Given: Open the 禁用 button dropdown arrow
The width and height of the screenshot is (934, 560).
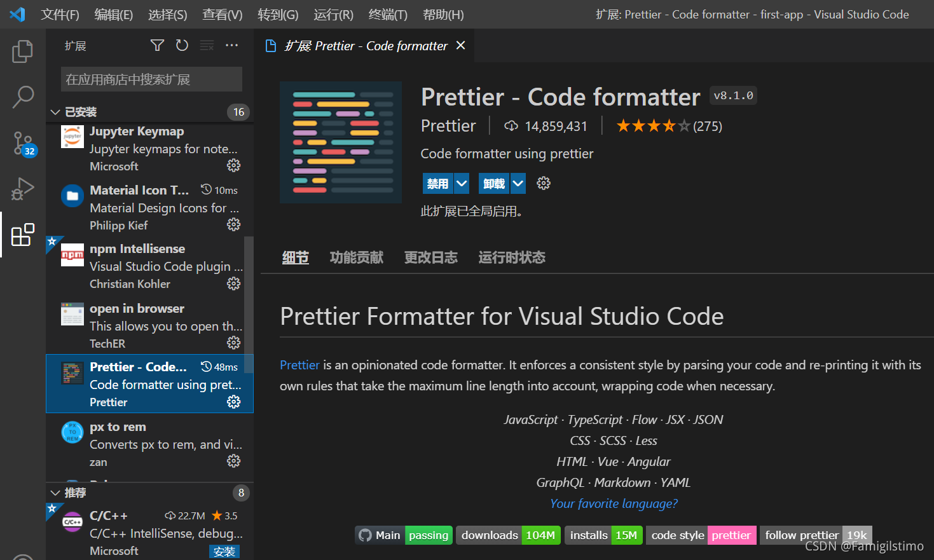Looking at the screenshot, I should click(x=461, y=183).
